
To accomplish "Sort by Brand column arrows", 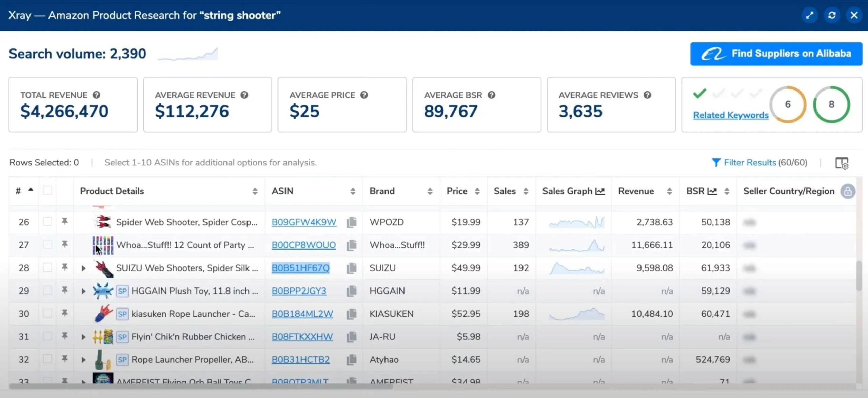I will click(x=430, y=192).
